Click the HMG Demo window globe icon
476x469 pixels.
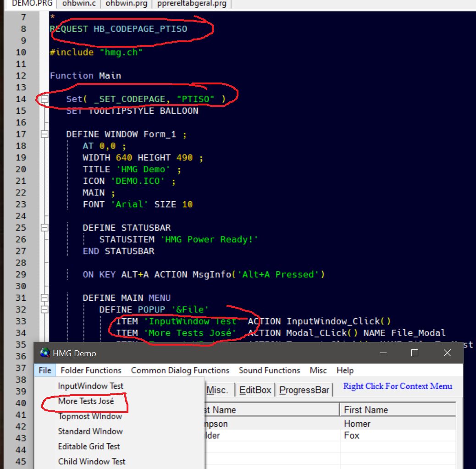coord(44,353)
